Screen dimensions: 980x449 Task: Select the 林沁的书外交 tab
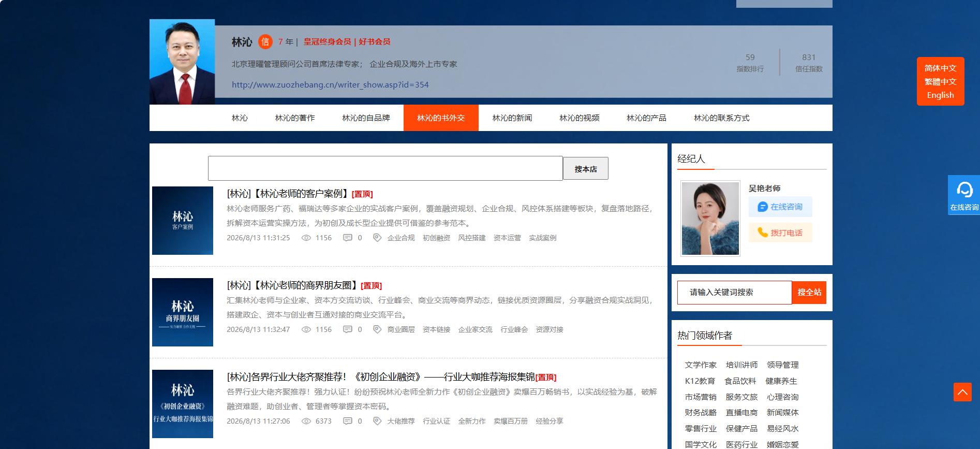[441, 118]
